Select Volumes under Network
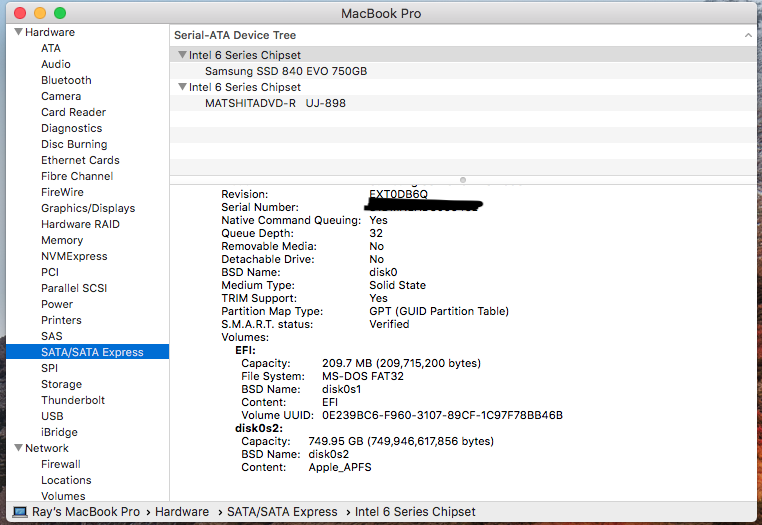Image resolution: width=762 pixels, height=525 pixels. pyautogui.click(x=63, y=496)
